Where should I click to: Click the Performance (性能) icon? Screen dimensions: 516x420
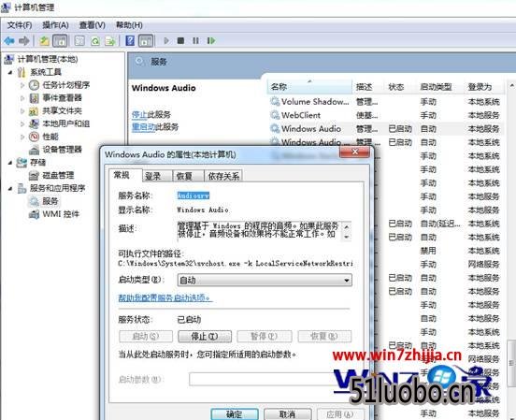pyautogui.click(x=34, y=137)
